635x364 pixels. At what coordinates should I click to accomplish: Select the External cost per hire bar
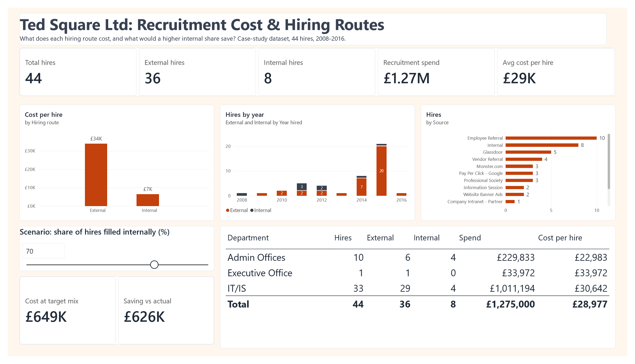pyautogui.click(x=96, y=175)
